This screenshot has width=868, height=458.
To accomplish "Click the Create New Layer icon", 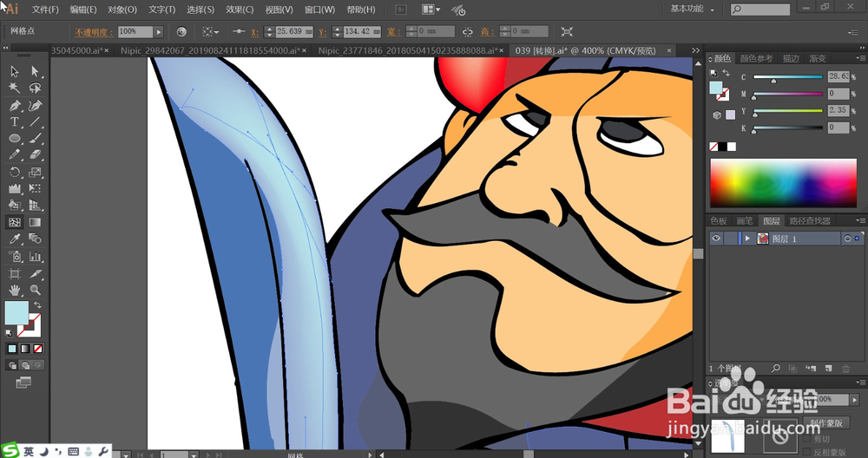I will [829, 368].
